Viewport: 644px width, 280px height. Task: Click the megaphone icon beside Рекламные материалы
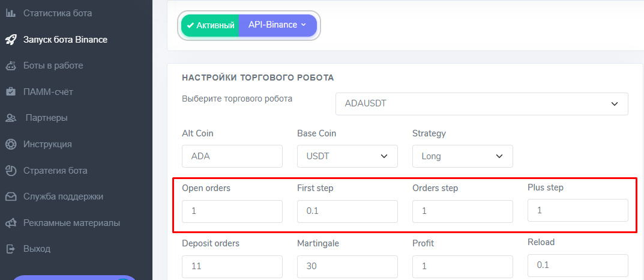click(x=11, y=223)
